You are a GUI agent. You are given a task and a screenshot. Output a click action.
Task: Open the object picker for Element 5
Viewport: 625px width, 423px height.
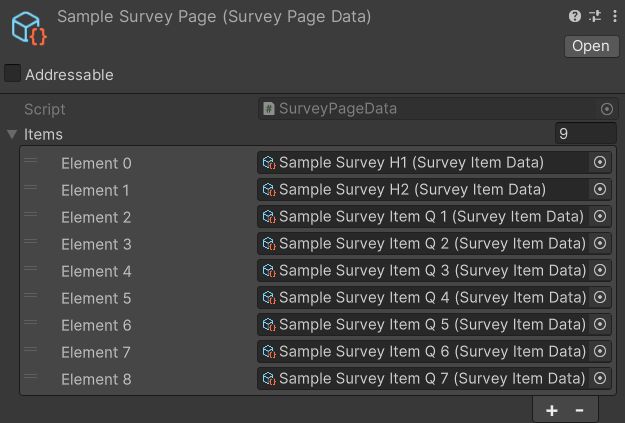[600, 297]
